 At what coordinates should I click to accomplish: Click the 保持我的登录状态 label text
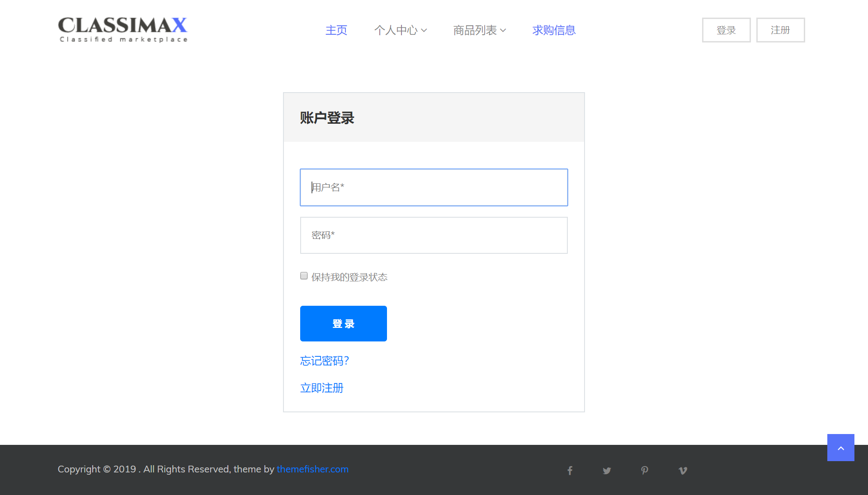[x=349, y=277]
